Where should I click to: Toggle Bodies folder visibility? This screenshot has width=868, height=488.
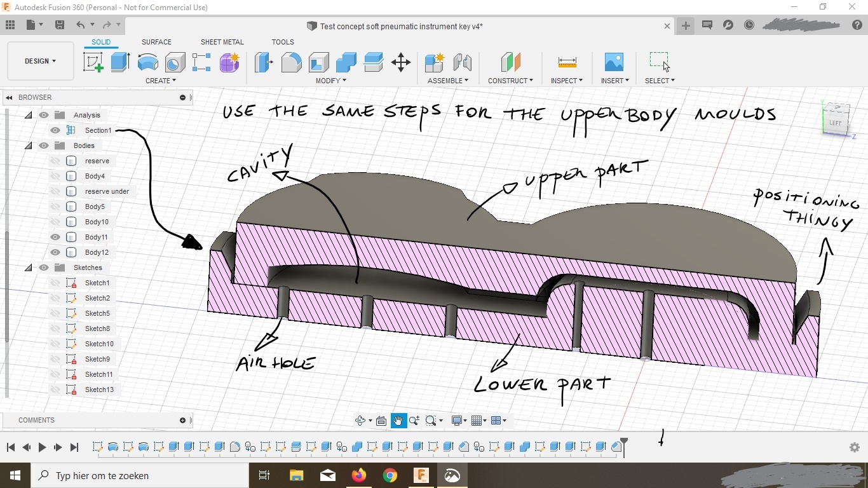[44, 146]
